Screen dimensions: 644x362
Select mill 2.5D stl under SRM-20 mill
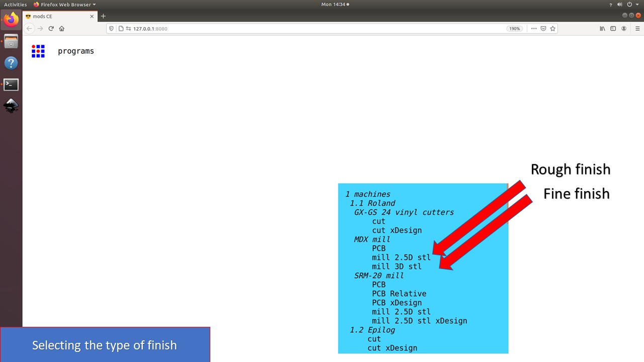(401, 312)
